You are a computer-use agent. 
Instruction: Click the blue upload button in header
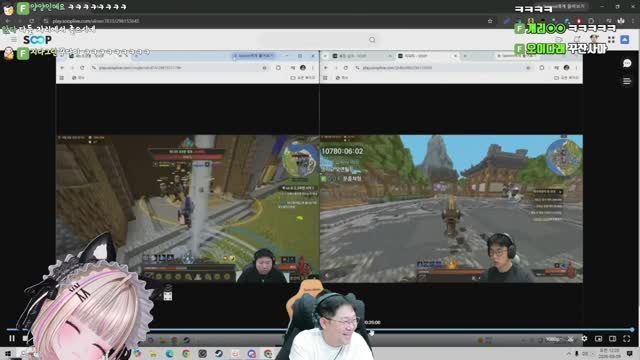coord(625,40)
